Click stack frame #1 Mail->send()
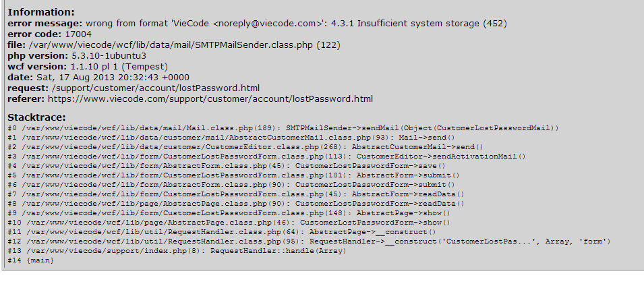 coord(229,138)
